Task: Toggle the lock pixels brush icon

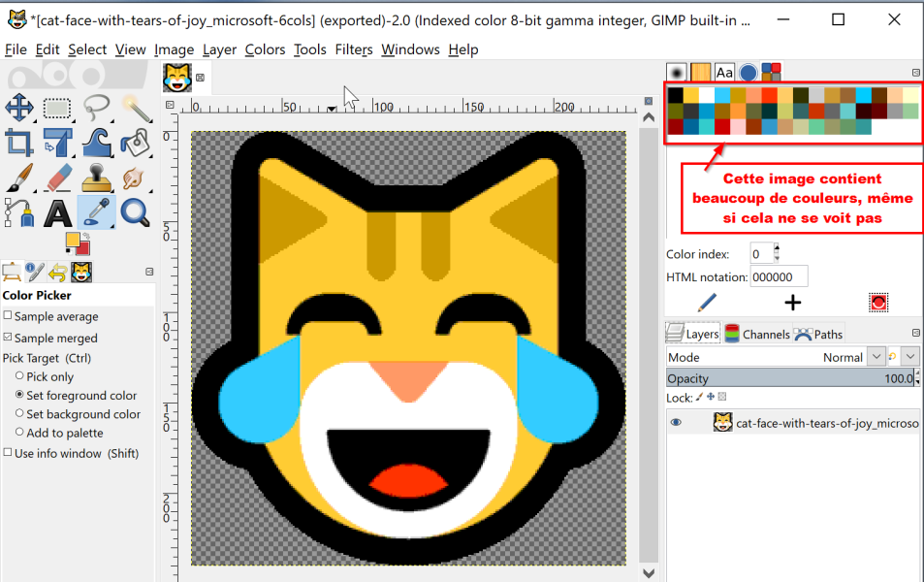Action: 699,398
